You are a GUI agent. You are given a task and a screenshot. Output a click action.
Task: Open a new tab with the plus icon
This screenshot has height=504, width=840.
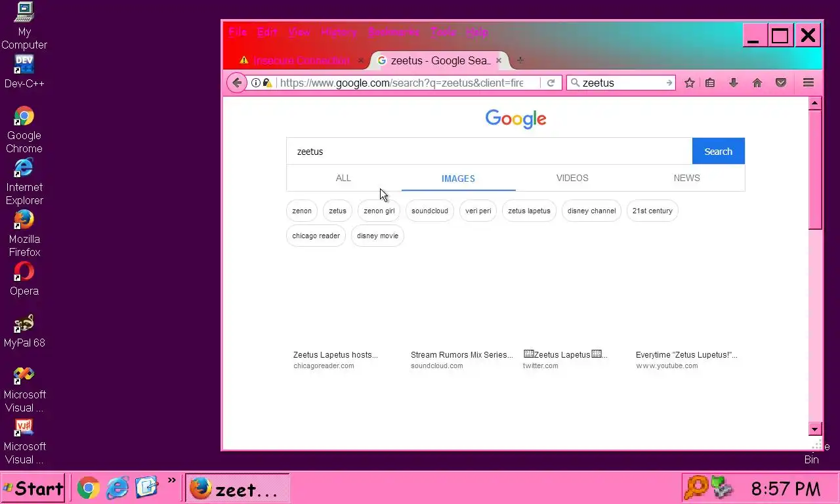tap(520, 60)
